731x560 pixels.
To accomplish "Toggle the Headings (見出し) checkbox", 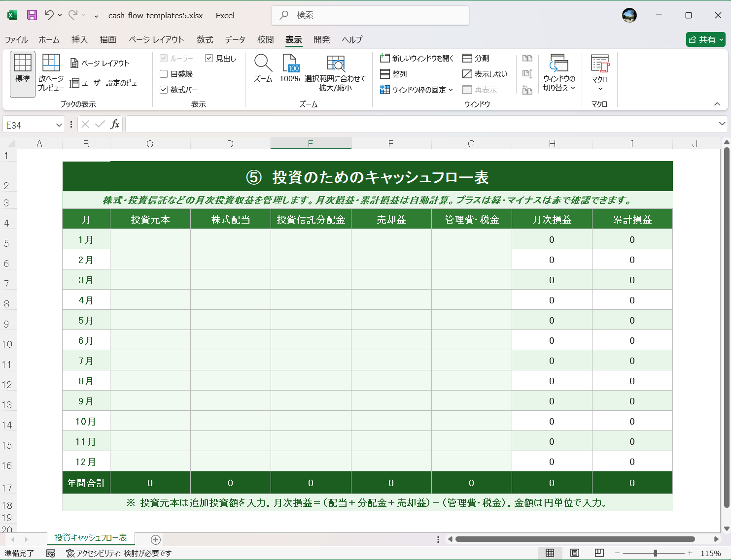I will (209, 58).
